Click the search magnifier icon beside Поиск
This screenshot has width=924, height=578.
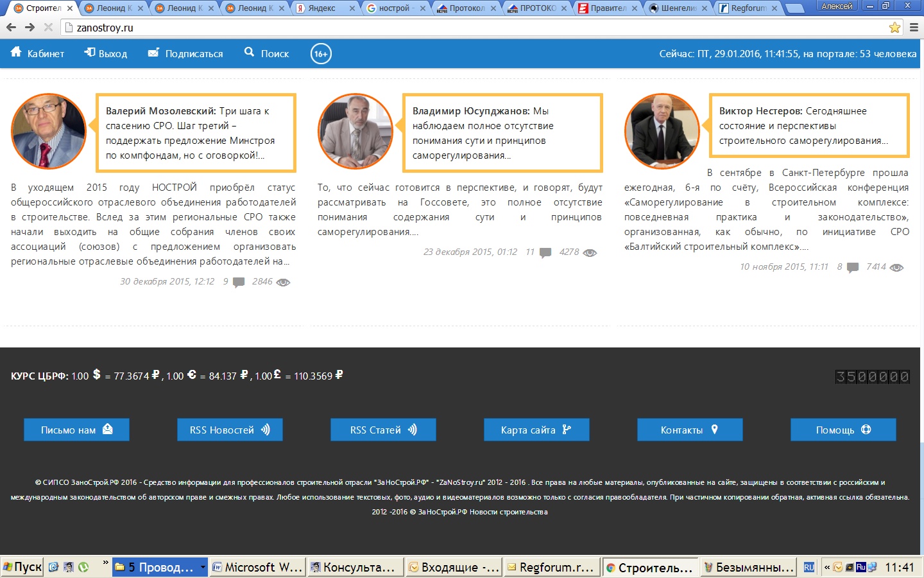pyautogui.click(x=250, y=53)
